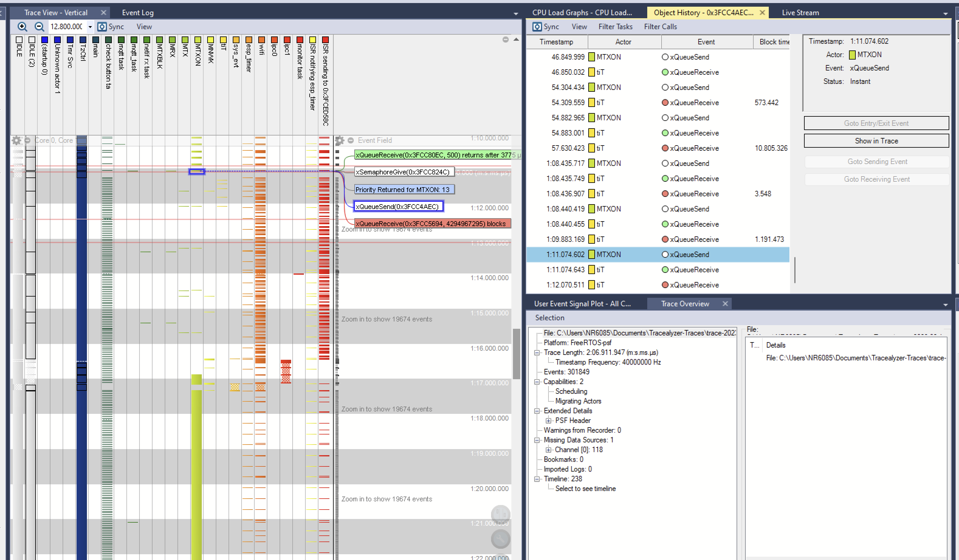Open the Core 0 actor field gear settings
This screenshot has height=560, width=959.
(x=16, y=140)
